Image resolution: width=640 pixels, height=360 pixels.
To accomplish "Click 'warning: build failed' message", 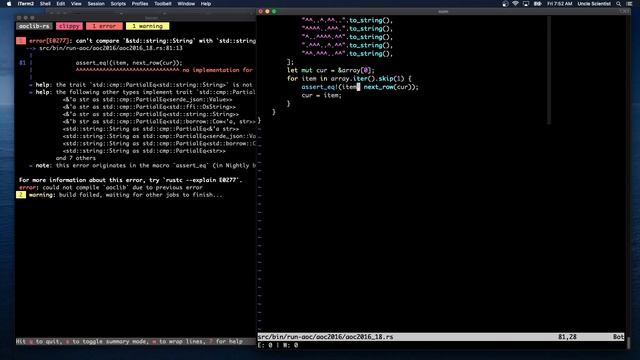I will click(x=126, y=195).
